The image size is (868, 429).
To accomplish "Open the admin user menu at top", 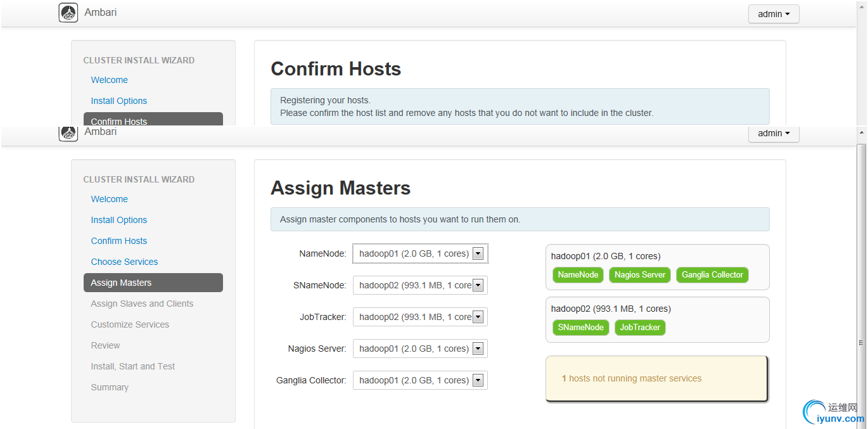I will [x=773, y=14].
